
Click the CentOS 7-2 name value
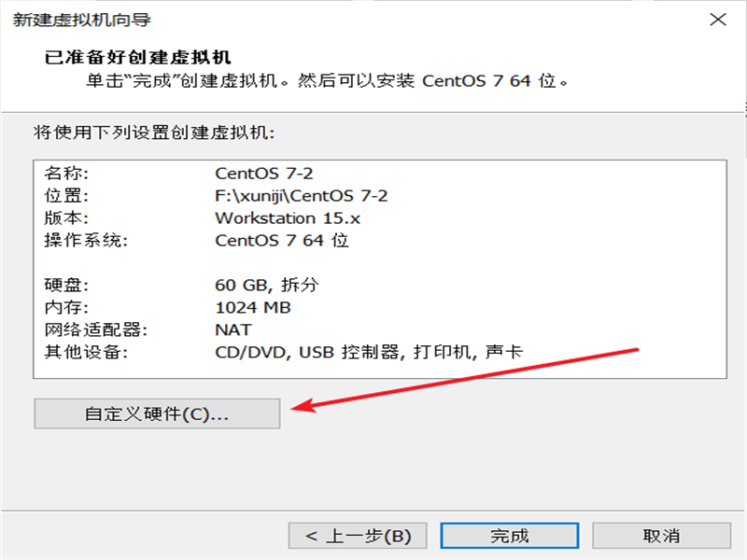coord(264,174)
